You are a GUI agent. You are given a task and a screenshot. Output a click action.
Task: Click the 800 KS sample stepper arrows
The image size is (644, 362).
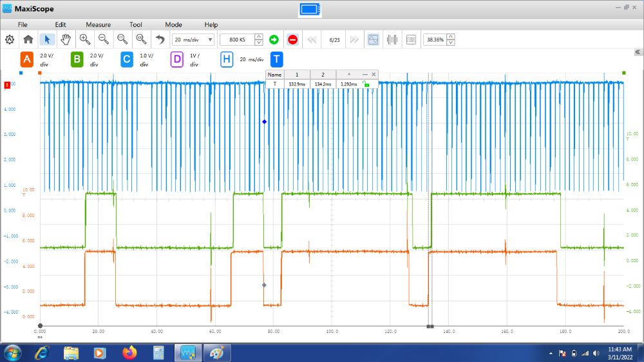(259, 39)
